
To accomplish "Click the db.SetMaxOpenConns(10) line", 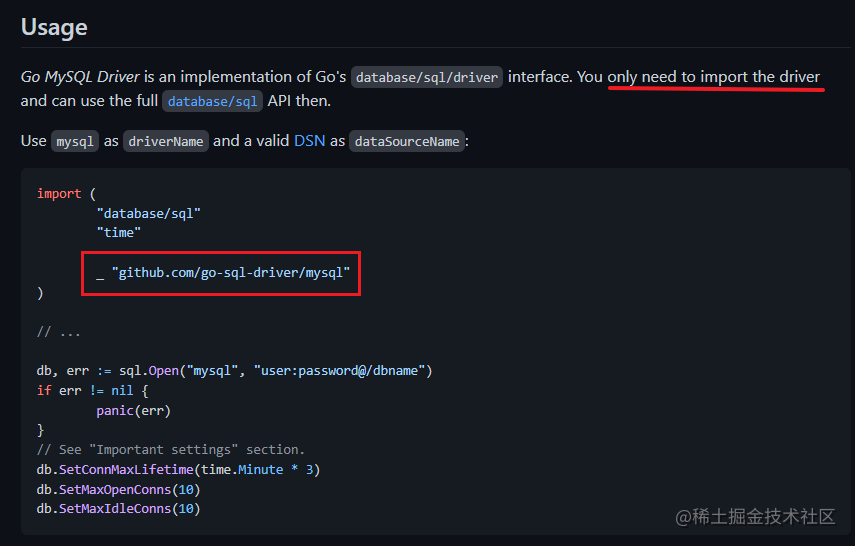I will [118, 489].
